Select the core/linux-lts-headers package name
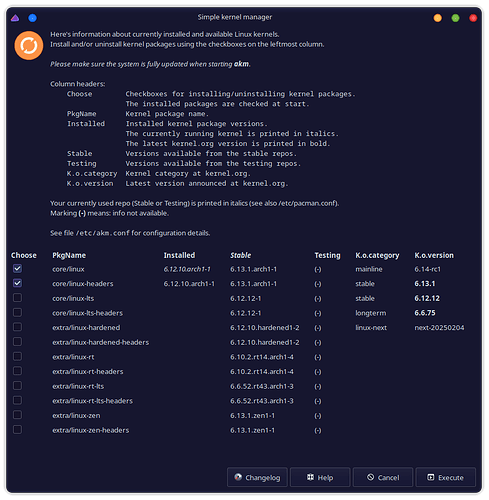Screen dimensions: 489x500 pyautogui.click(x=87, y=313)
